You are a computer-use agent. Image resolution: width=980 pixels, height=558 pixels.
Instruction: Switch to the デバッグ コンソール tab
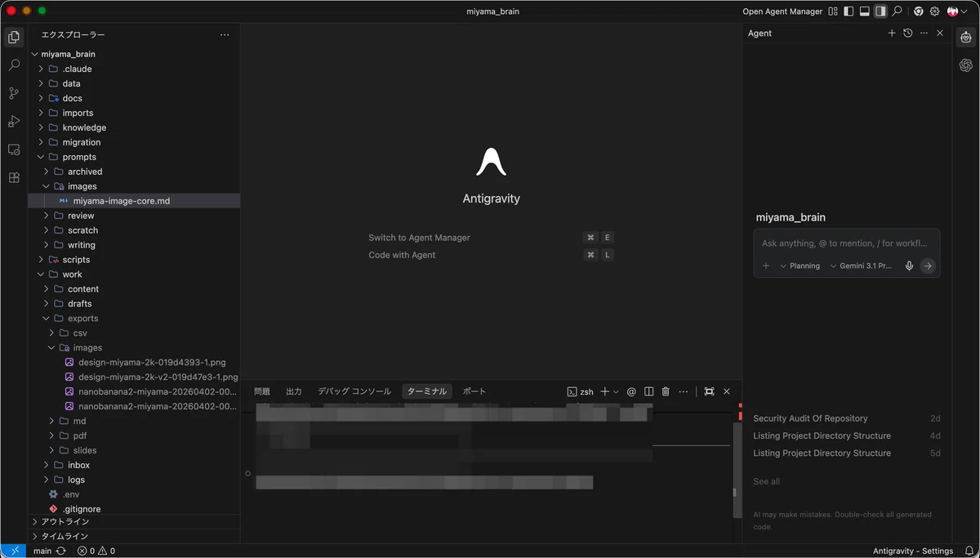pos(354,391)
